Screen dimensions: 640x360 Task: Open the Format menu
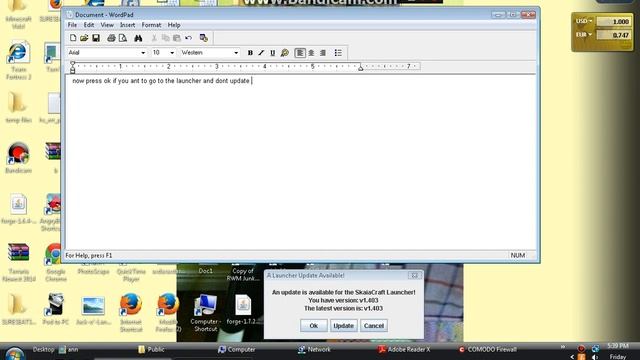pos(151,25)
